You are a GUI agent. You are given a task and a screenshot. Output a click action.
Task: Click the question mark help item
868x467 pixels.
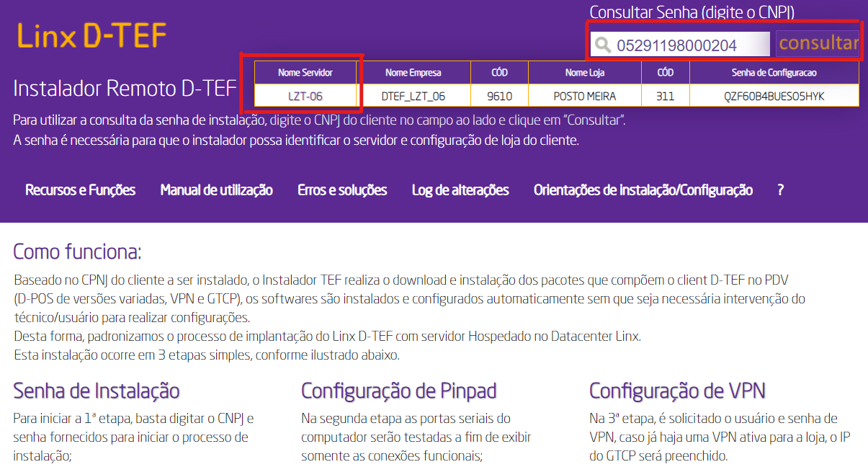(x=780, y=190)
